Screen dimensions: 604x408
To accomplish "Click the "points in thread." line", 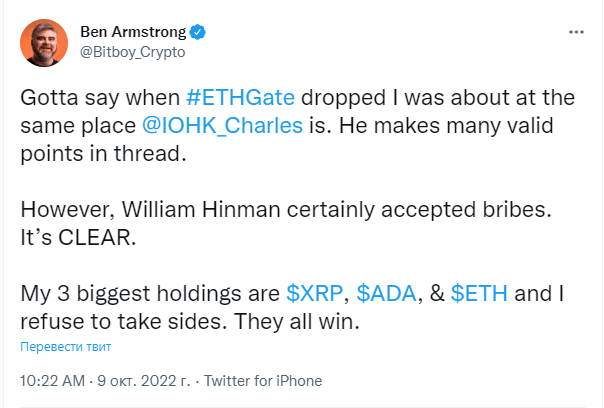I will coord(103,154).
